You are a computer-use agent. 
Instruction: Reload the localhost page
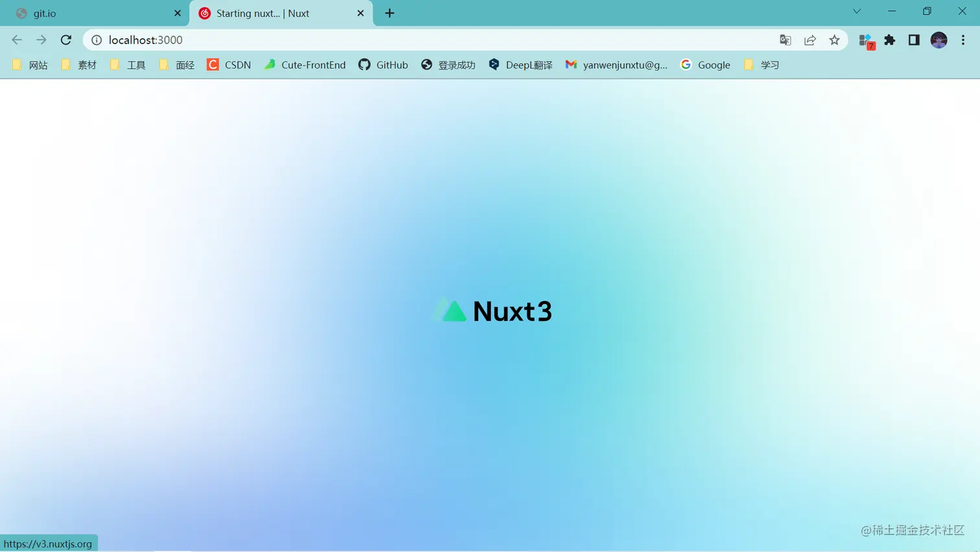pyautogui.click(x=66, y=40)
